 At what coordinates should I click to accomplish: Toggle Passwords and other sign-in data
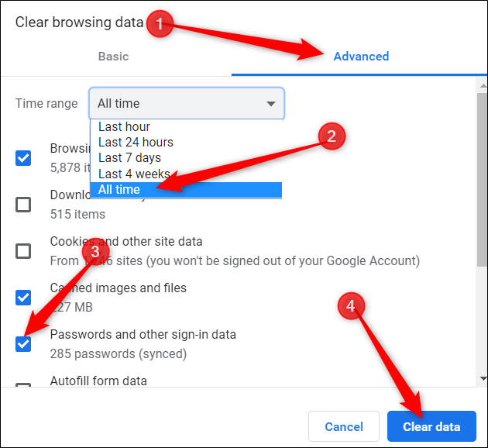23,343
